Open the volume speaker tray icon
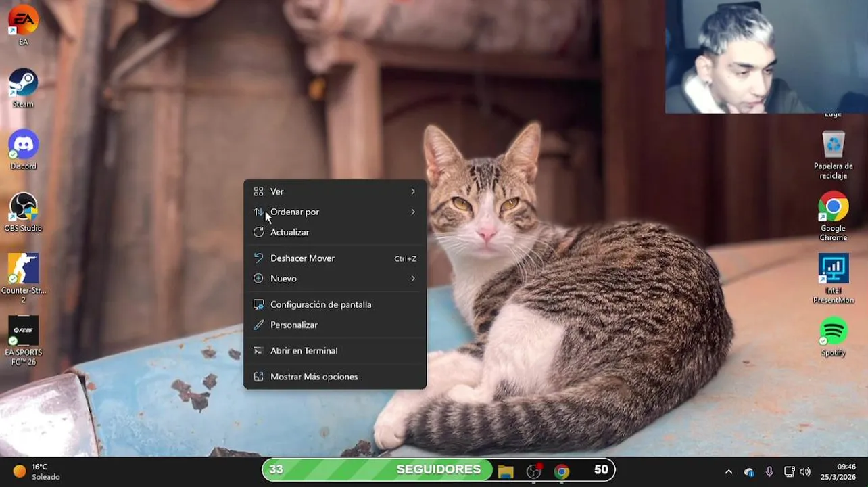 (804, 471)
